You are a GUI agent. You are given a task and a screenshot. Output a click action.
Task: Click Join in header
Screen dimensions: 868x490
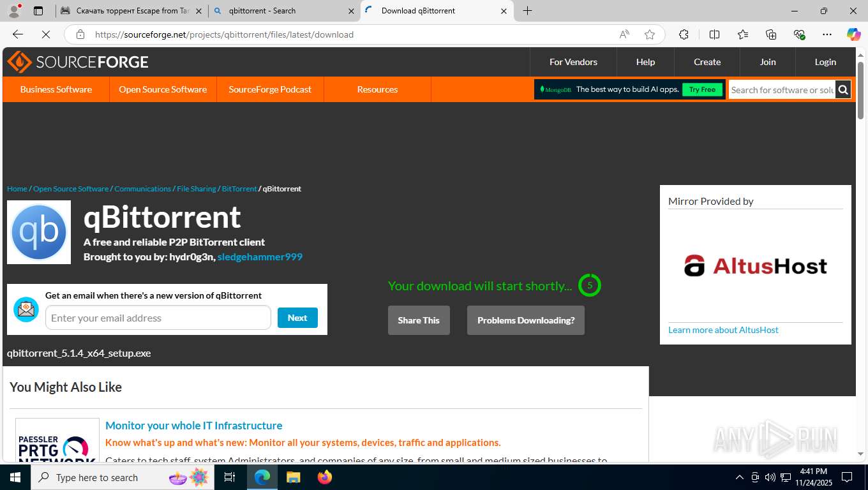point(768,62)
